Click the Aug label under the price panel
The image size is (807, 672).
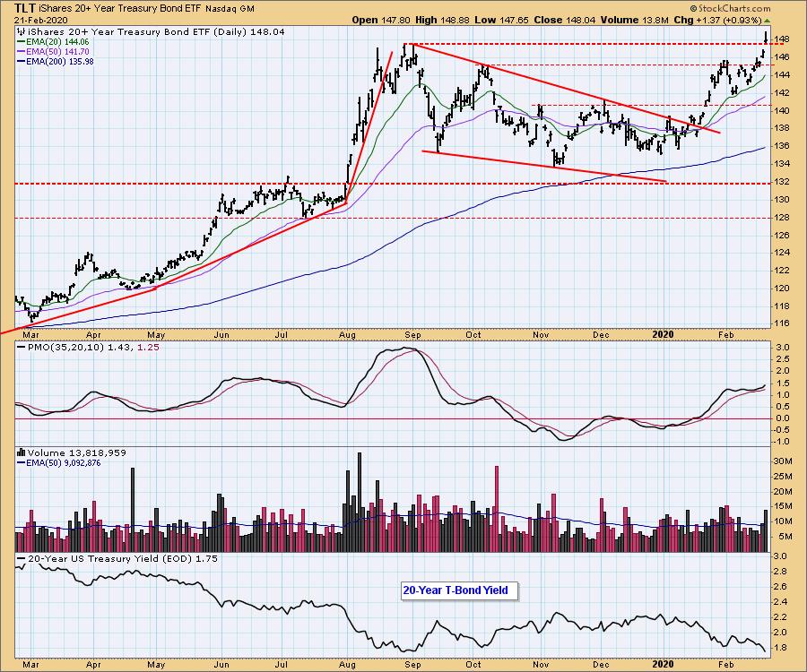pos(347,335)
